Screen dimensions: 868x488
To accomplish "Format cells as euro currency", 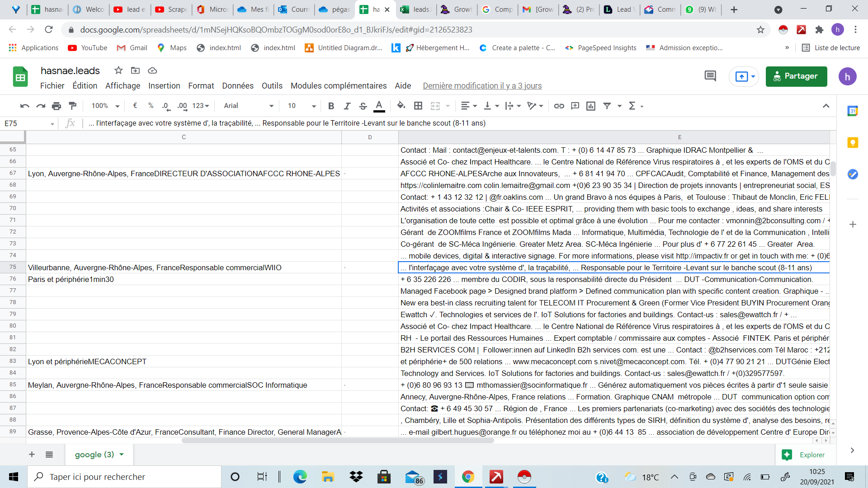I will tap(135, 106).
